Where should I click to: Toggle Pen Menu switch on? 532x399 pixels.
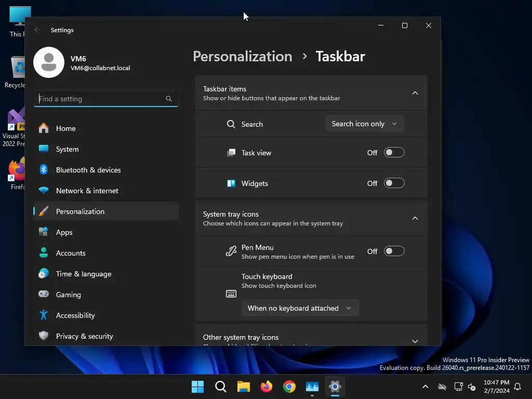coord(394,251)
